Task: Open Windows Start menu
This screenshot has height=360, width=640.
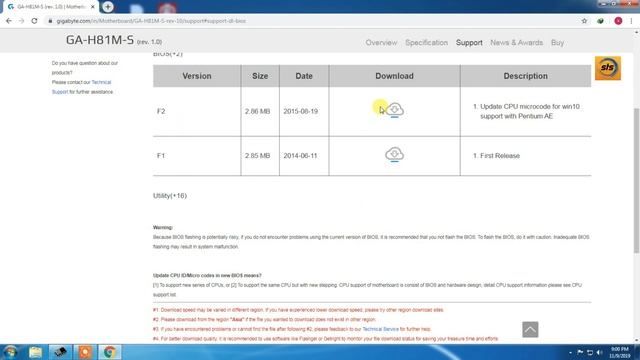Action: (x=10, y=352)
